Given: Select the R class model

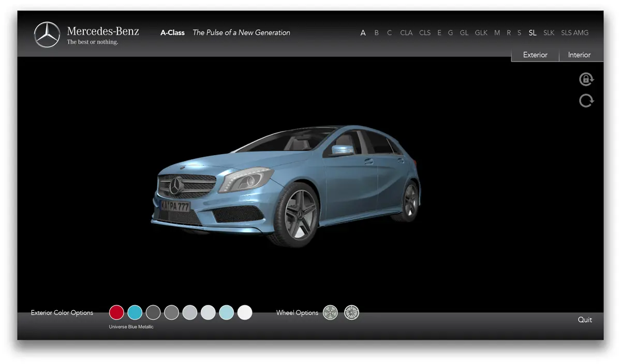Looking at the screenshot, I should (x=509, y=33).
